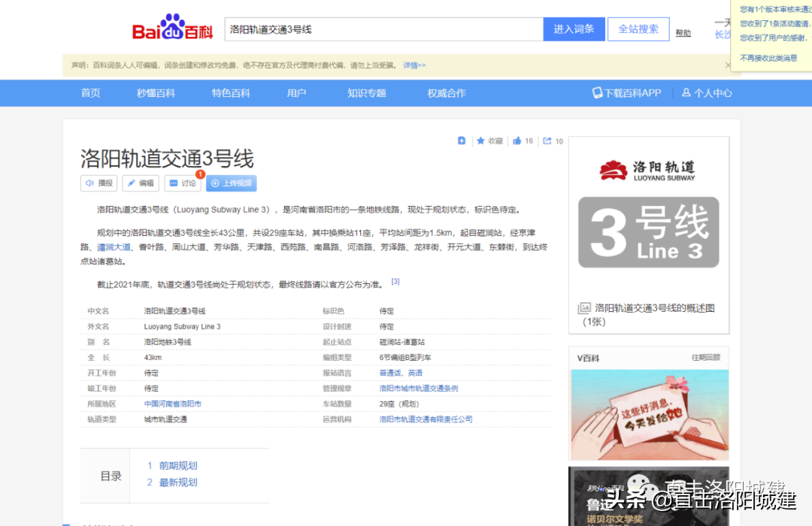The height and width of the screenshot is (526, 812).
Task: Click the 洛阳地铁3号线 alias value
Action: point(167,342)
